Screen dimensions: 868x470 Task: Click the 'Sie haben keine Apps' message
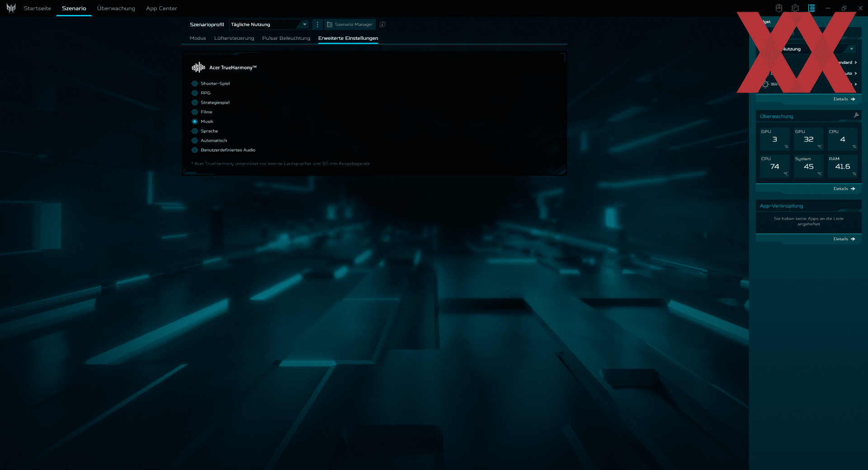point(808,221)
